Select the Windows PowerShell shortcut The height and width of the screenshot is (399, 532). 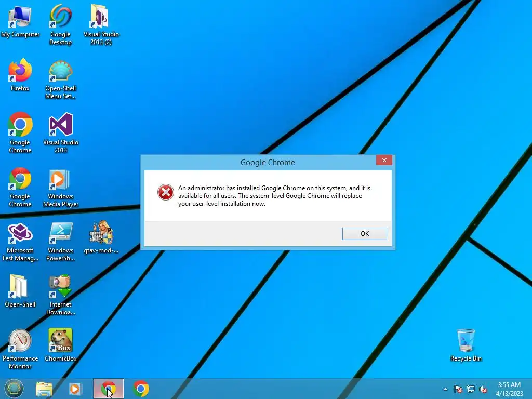pyautogui.click(x=60, y=242)
